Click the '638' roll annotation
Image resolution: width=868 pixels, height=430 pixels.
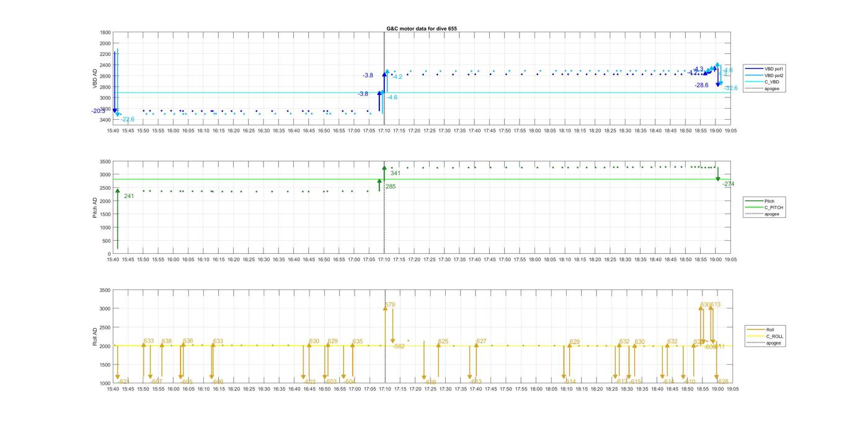tap(167, 341)
